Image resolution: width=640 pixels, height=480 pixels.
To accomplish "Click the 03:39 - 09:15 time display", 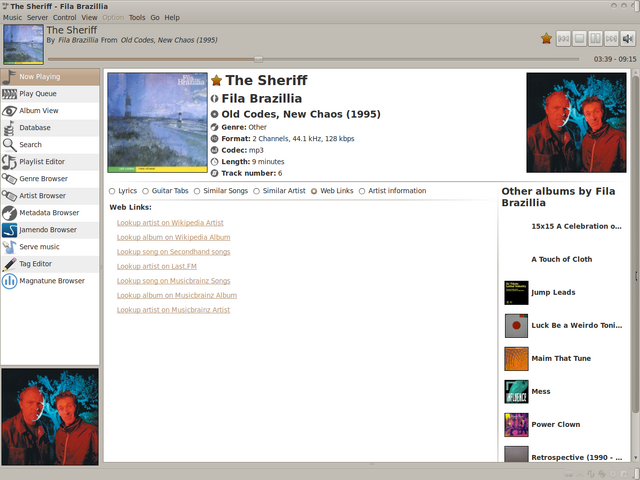I will coord(615,60).
